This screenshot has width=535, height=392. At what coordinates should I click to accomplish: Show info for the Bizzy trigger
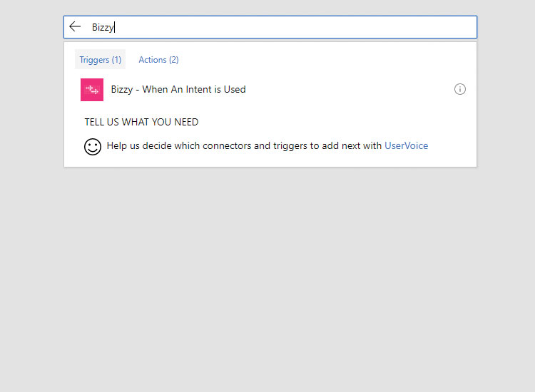[x=459, y=89]
